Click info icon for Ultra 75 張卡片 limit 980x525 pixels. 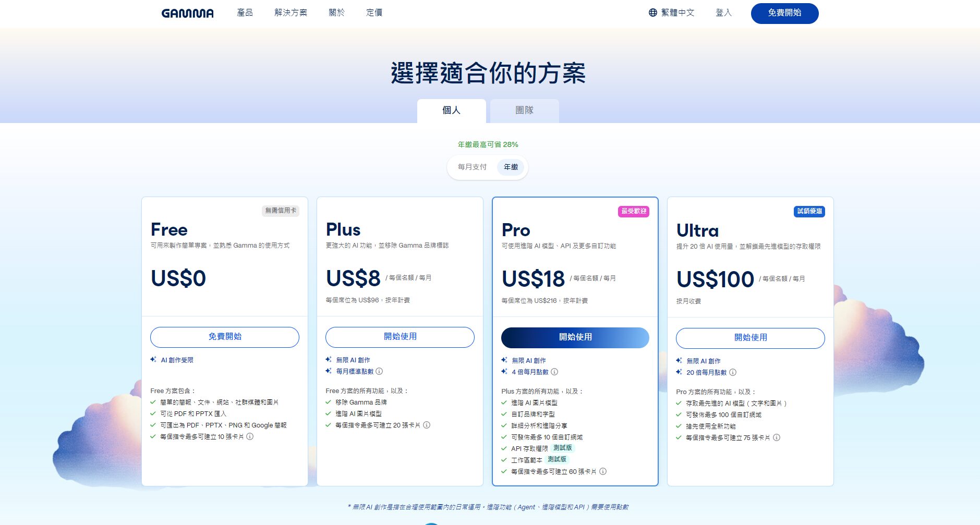click(x=777, y=437)
